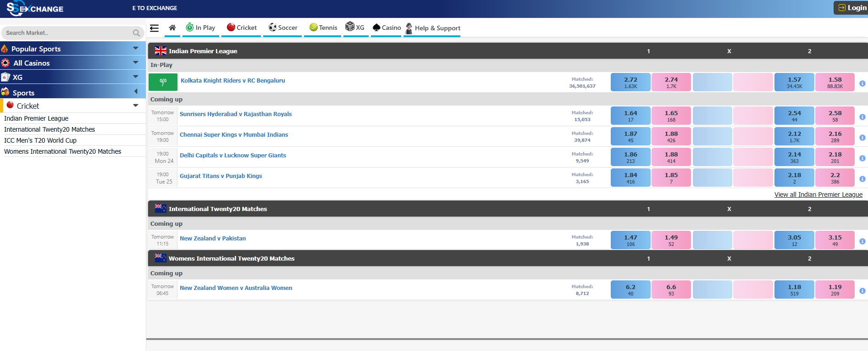Expand the All Casinos section
Viewport: 868px width, 351px height.
click(135, 63)
